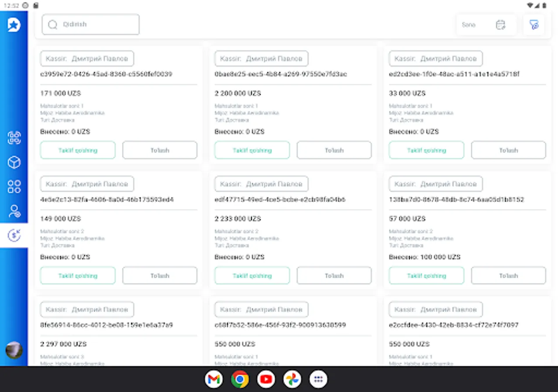
Task: Click Taklif qo'shing on the 149 000 UZS card
Action: pyautogui.click(x=78, y=276)
